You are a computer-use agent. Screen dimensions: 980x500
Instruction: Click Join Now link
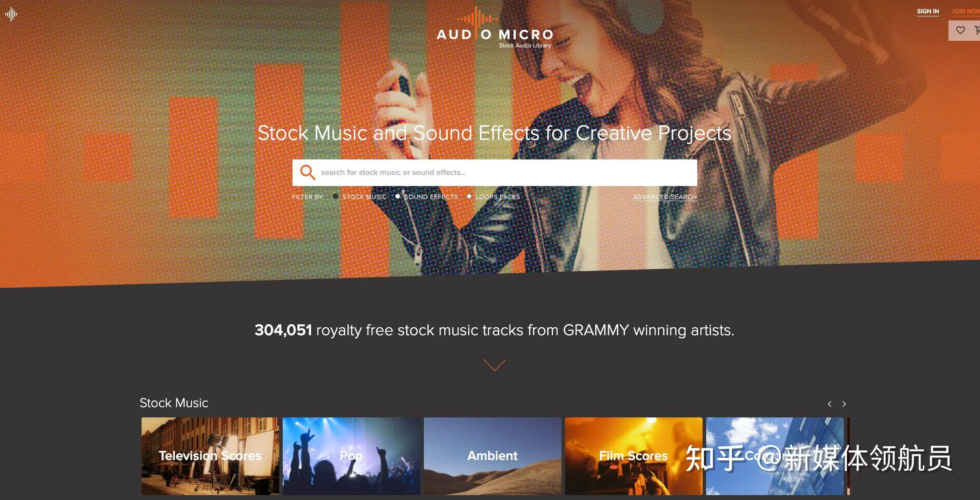(965, 12)
